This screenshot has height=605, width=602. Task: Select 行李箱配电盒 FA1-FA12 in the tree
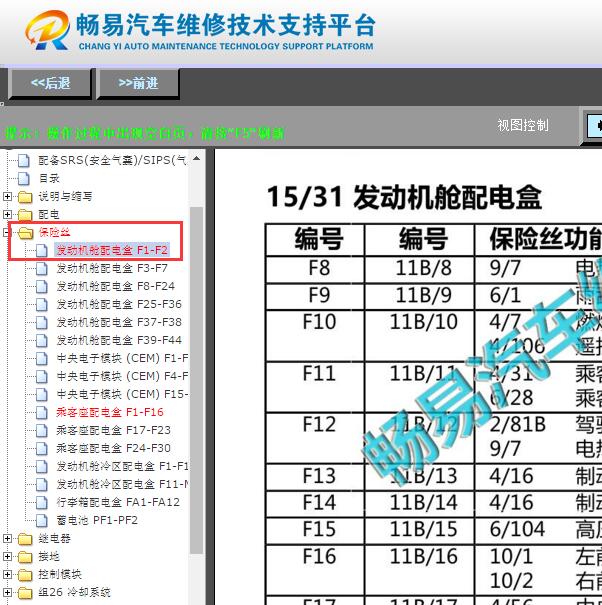(x=118, y=502)
